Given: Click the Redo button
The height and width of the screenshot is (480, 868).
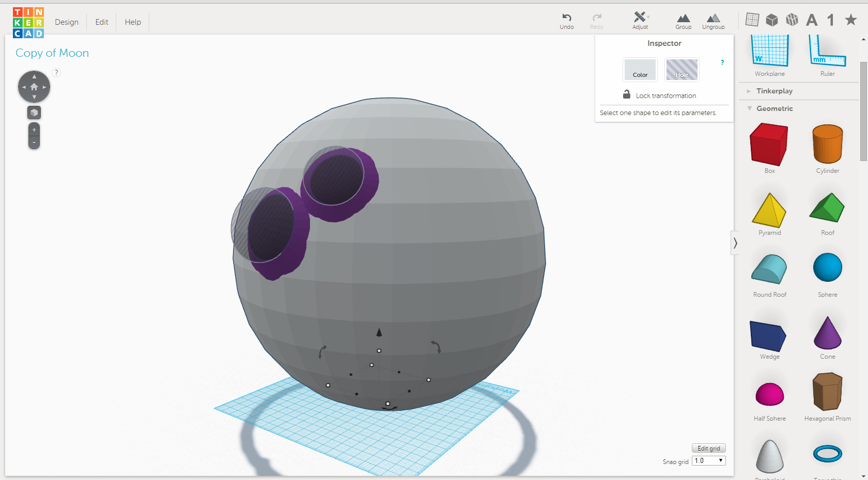Looking at the screenshot, I should (x=597, y=21).
